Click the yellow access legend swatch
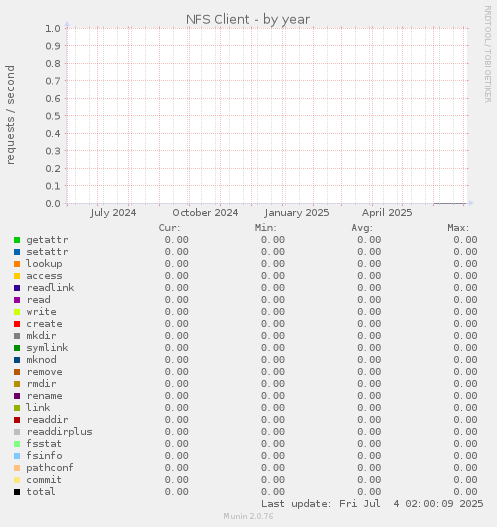 [x=17, y=276]
